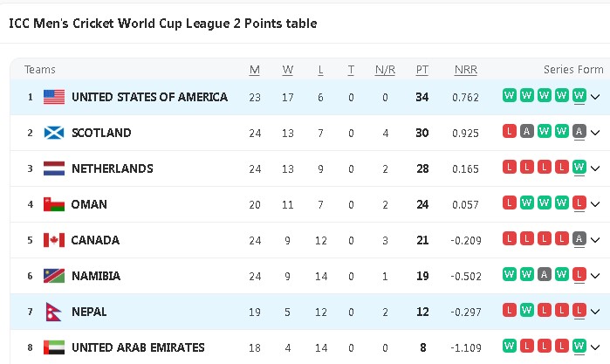610x364 pixels.
Task: Click Namibia's grey A result badge
Action: click(x=544, y=275)
